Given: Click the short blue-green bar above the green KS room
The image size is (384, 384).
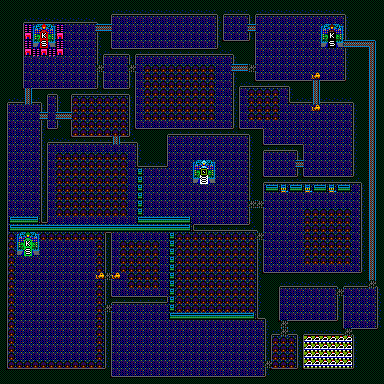Looking at the screenshot, I should coord(24,220).
